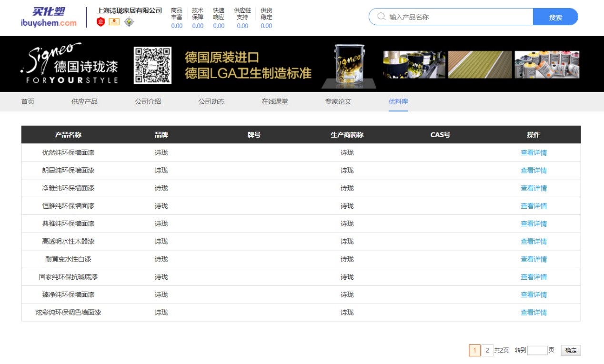View details for 固家纯环保抗碱底漆
The width and height of the screenshot is (604, 364).
click(534, 277)
